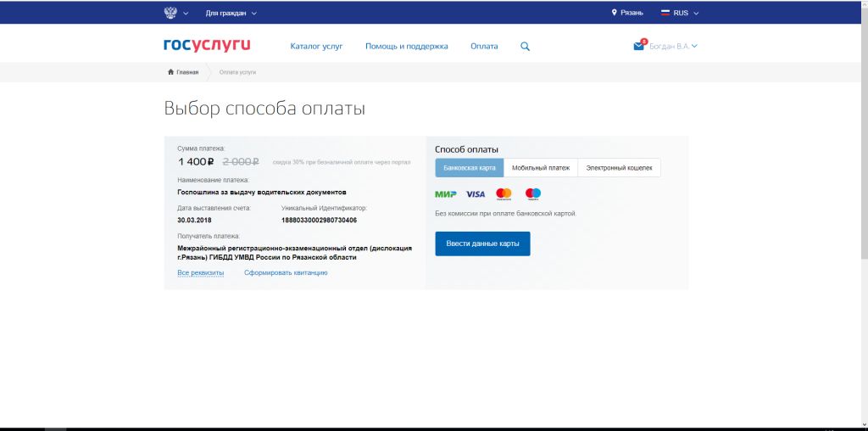Click the госуслуги site logo
Screen dimensions: 868x431
tap(207, 46)
